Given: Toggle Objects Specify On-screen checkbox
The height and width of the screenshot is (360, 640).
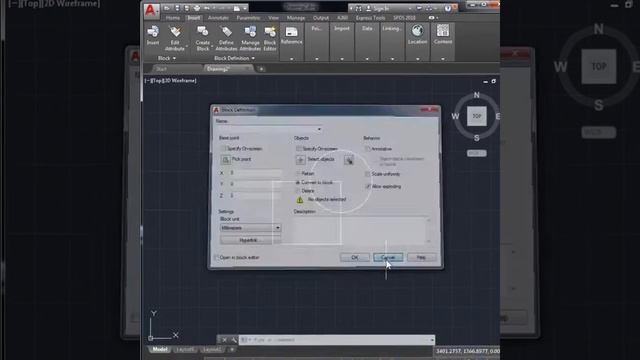Looking at the screenshot, I should coord(298,149).
